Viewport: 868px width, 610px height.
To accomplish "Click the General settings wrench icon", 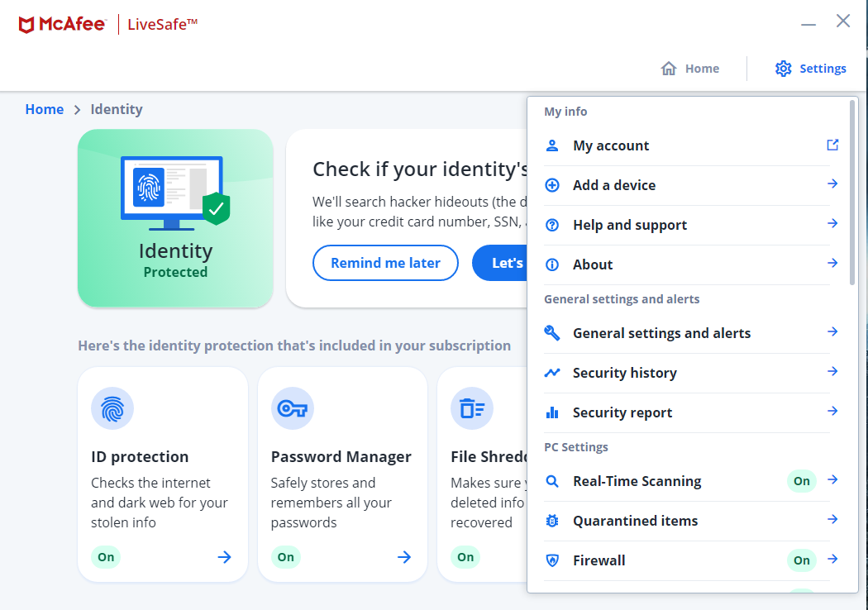I will pos(552,332).
